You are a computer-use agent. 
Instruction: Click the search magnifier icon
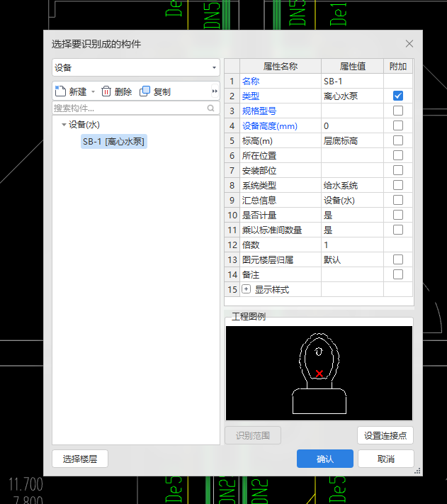[210, 108]
